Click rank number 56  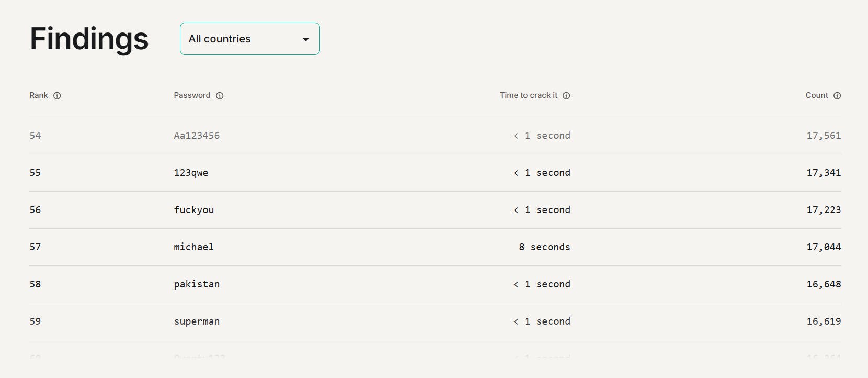click(x=35, y=210)
